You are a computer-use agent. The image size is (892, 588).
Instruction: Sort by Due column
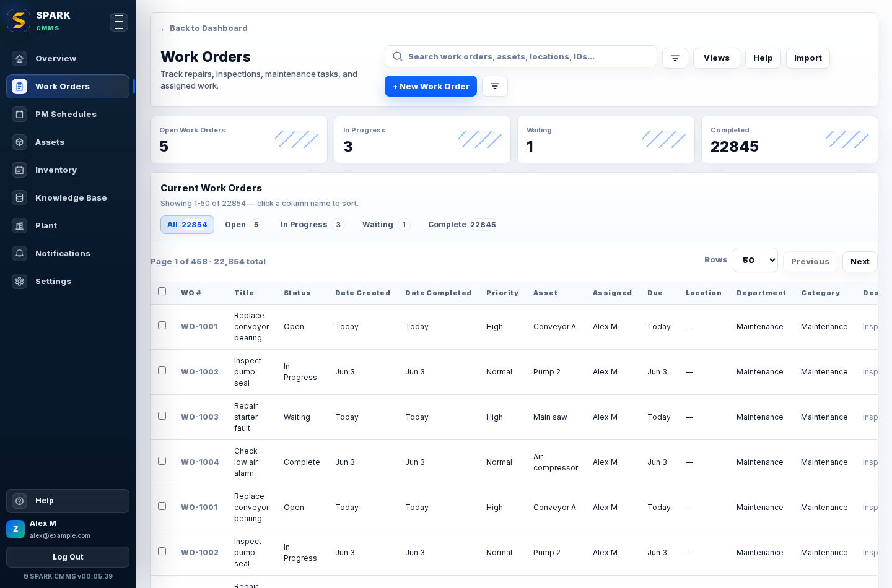pos(655,293)
